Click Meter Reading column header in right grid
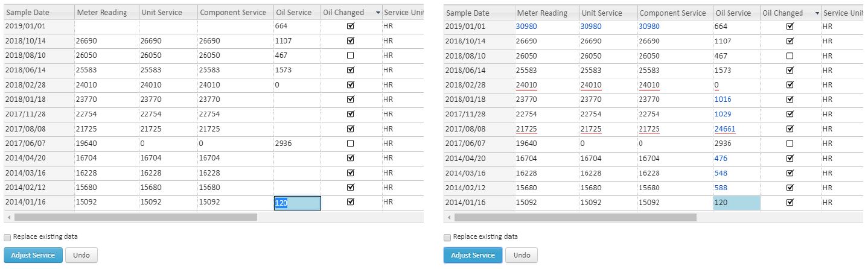This screenshot has width=868, height=269. (541, 13)
